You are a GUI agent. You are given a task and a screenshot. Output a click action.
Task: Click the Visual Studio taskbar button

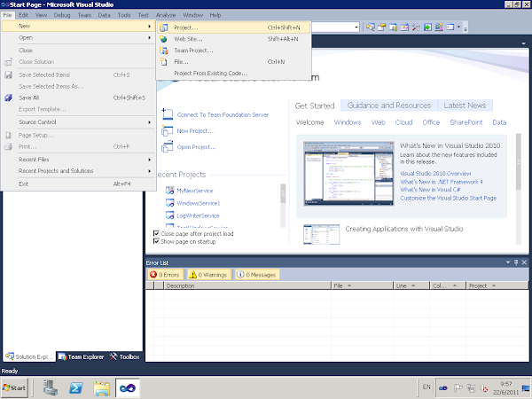point(128,387)
